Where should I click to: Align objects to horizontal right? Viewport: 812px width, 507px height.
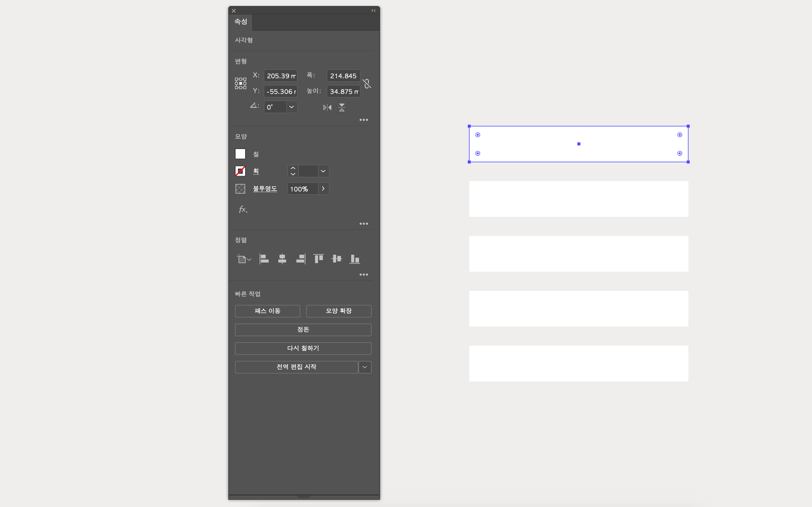(x=301, y=259)
